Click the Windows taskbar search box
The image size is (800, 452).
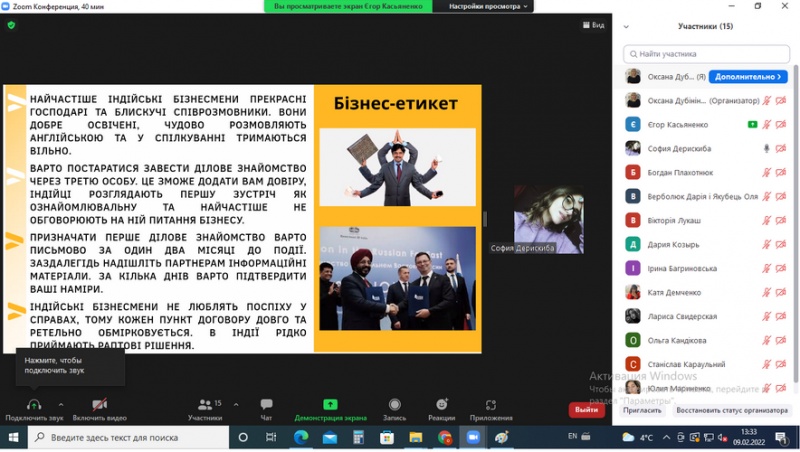(x=128, y=437)
